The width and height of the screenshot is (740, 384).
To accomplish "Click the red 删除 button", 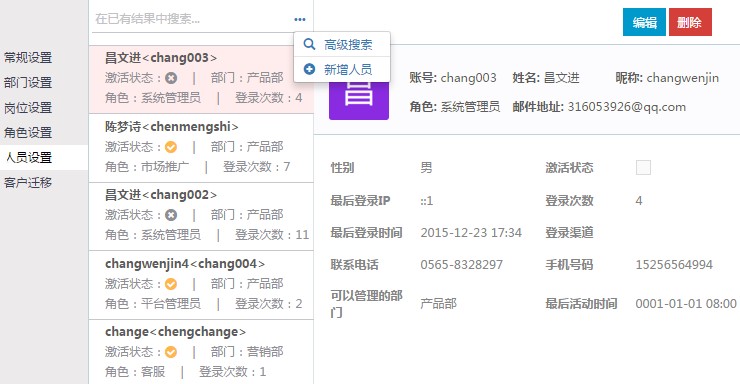I will pyautogui.click(x=690, y=22).
